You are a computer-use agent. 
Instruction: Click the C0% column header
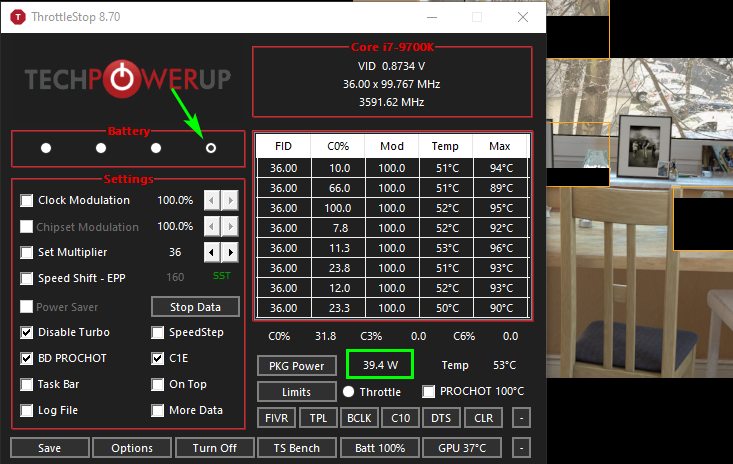(x=338, y=146)
